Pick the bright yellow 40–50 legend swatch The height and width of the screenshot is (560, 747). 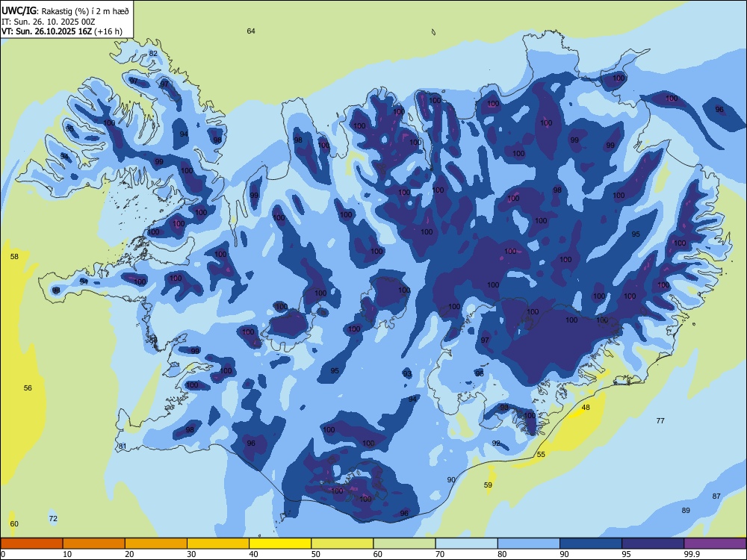(280, 544)
